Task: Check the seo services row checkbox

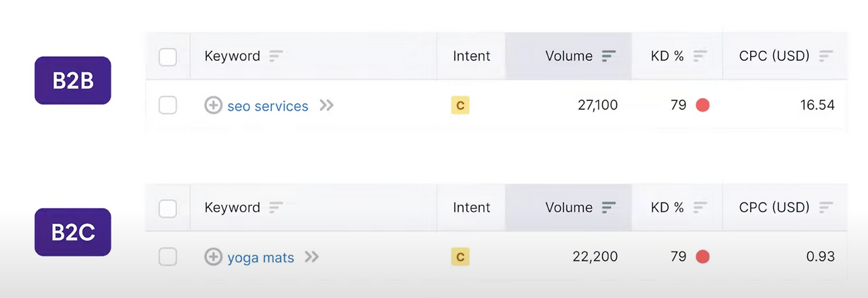Action: (167, 106)
